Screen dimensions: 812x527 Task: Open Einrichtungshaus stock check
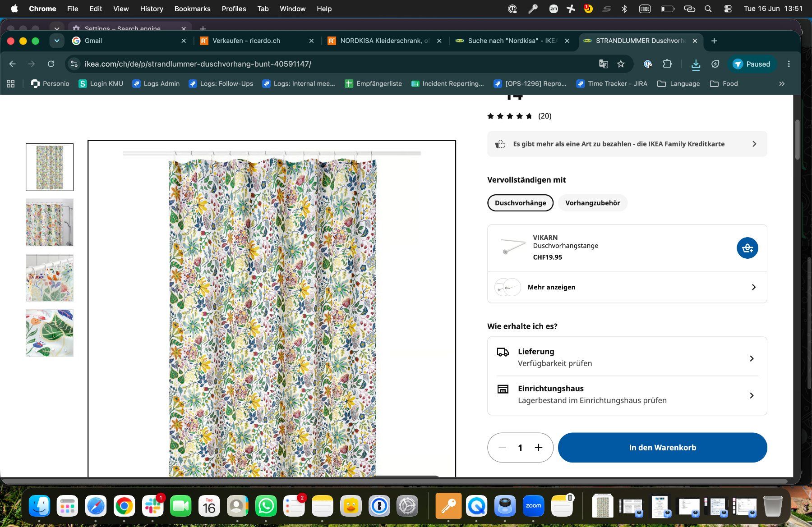[627, 394]
